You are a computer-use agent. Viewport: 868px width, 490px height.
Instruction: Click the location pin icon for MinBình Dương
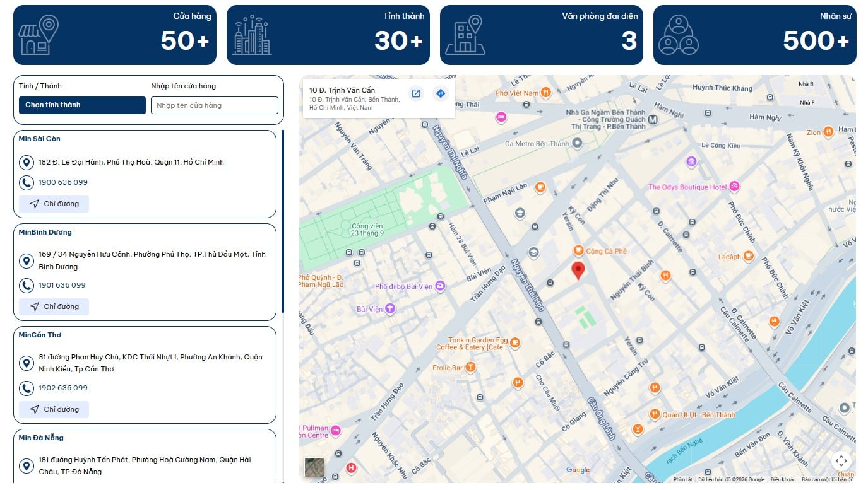(x=26, y=260)
